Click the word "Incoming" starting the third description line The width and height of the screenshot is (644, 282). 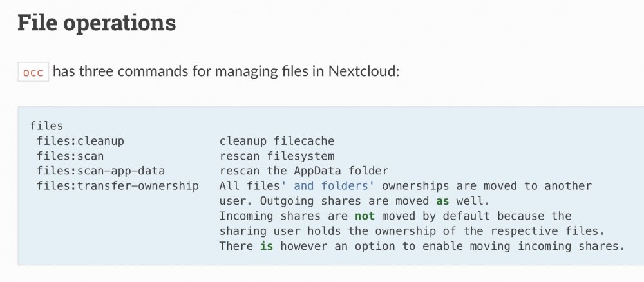[x=247, y=216]
